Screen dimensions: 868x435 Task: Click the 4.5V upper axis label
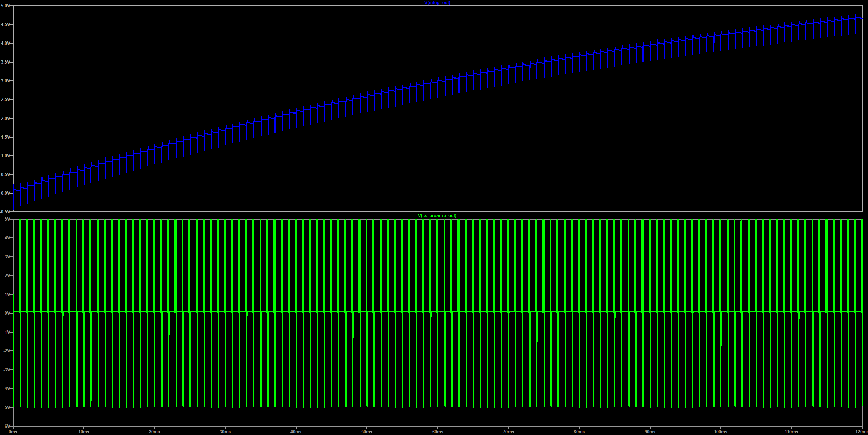[6, 25]
